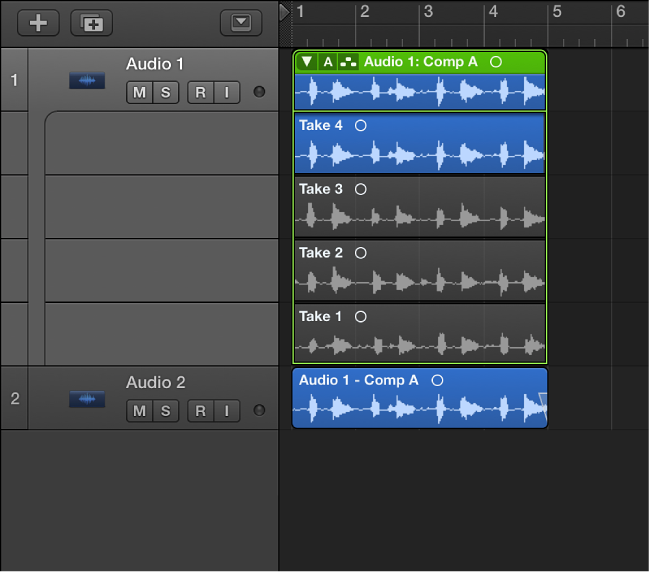Mute the Audio 1 track
Image resolution: width=650 pixels, height=572 pixels.
(139, 92)
